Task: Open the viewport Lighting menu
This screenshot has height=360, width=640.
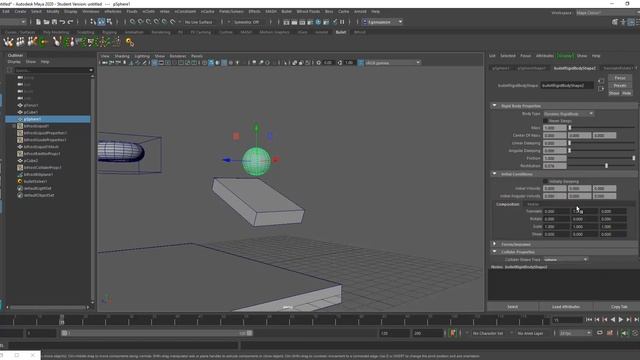Action: (x=142, y=56)
